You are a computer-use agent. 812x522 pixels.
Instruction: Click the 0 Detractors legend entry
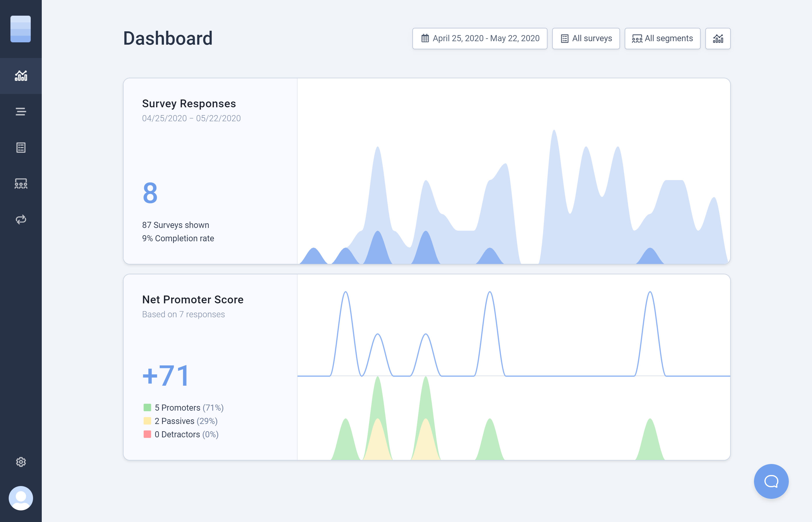(x=186, y=434)
